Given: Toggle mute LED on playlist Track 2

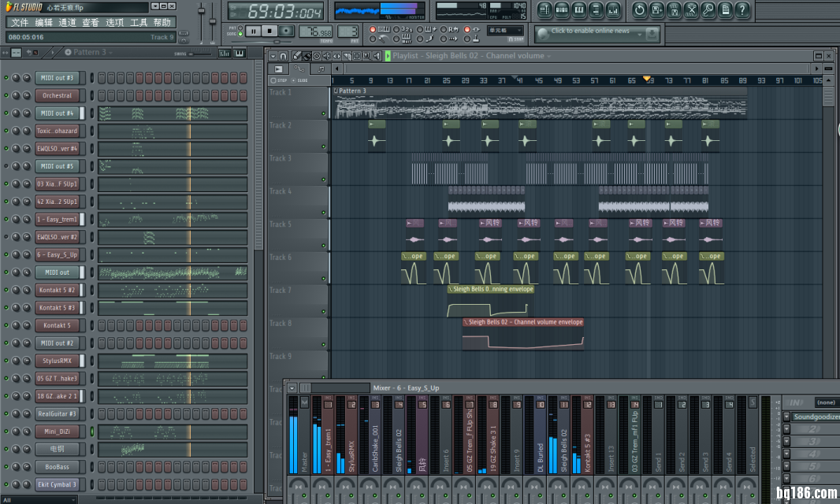Looking at the screenshot, I should pyautogui.click(x=323, y=146).
